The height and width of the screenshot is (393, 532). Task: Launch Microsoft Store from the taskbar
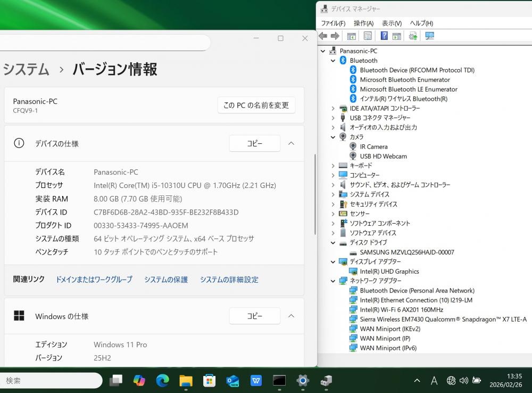coord(209,380)
